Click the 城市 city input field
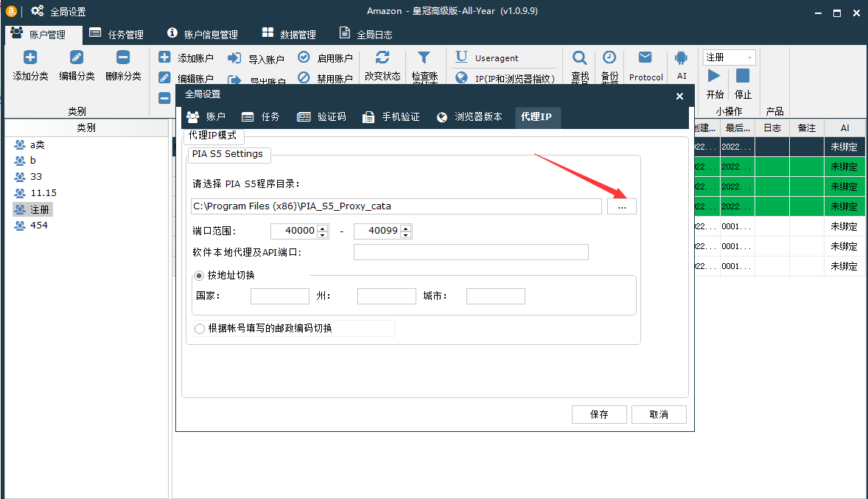 point(496,296)
